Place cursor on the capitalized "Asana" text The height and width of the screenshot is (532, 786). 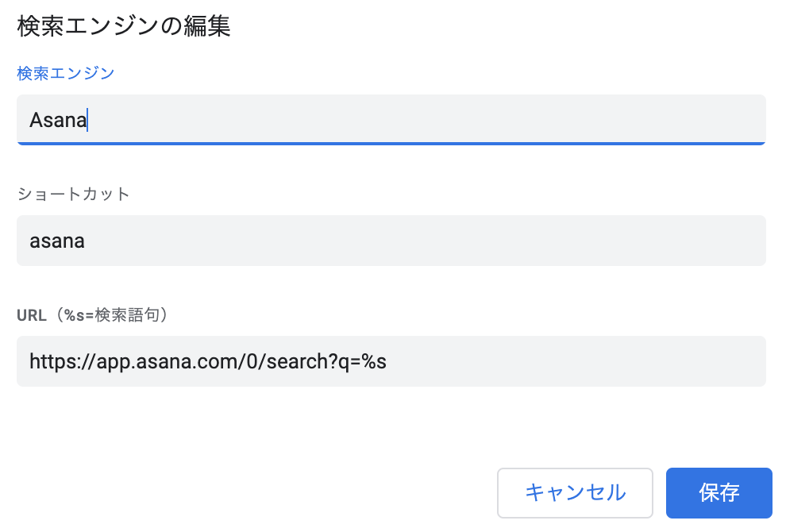coord(57,121)
